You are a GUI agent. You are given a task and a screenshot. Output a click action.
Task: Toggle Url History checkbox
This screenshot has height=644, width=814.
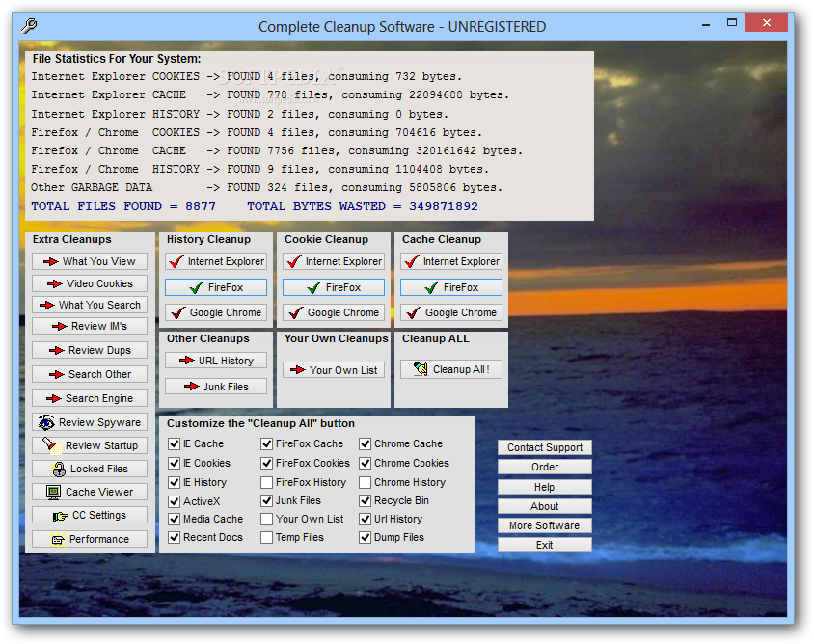click(x=366, y=519)
